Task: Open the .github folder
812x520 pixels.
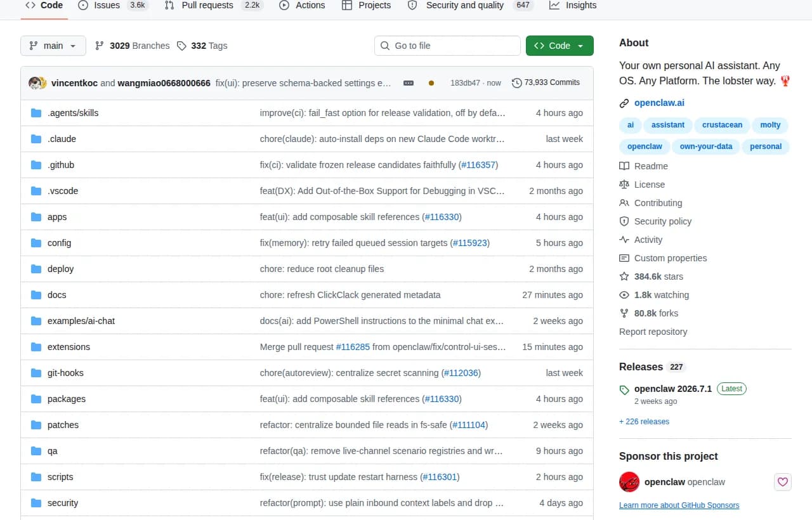Action: tap(61, 165)
